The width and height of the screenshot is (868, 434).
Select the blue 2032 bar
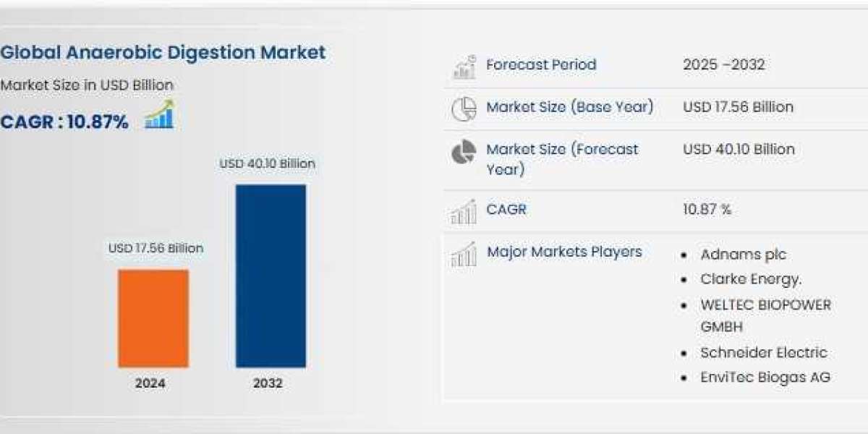[x=271, y=276]
